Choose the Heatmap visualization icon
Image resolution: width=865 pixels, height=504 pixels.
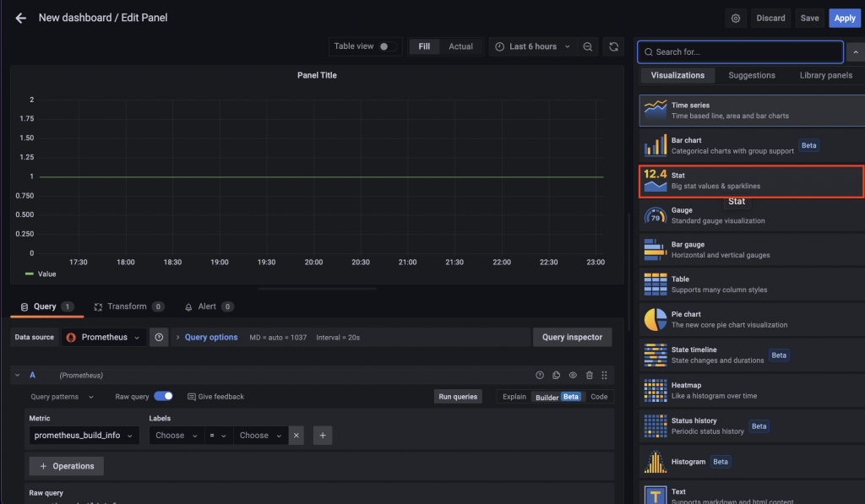(x=656, y=390)
